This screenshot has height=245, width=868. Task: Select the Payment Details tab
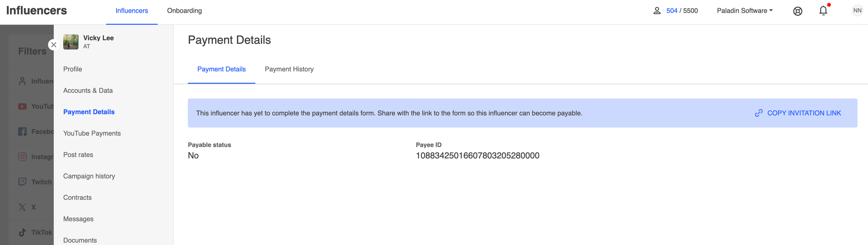222,69
